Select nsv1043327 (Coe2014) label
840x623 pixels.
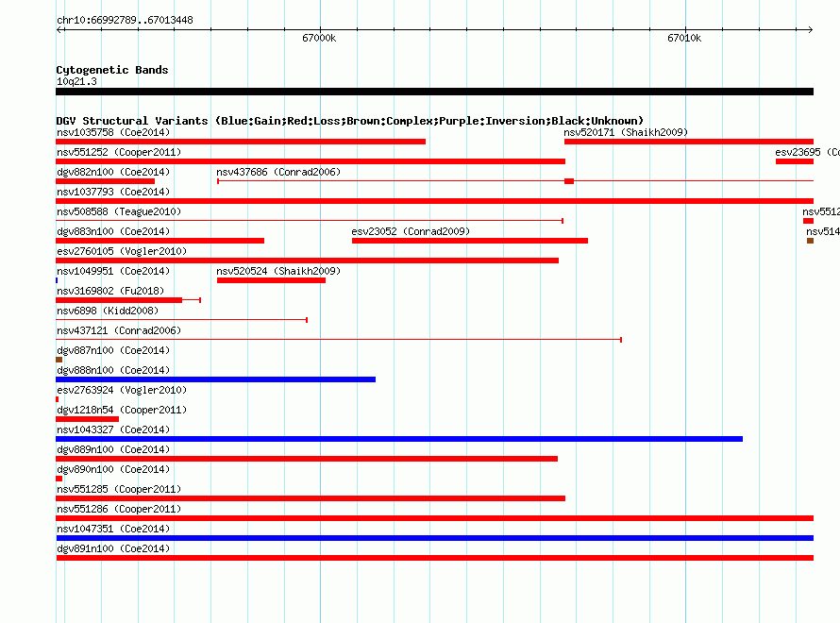[x=113, y=429]
